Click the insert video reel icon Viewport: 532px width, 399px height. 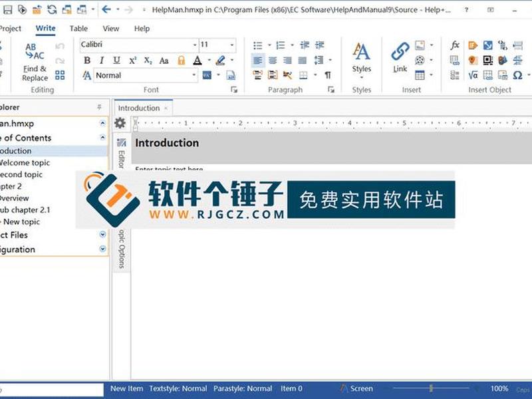tap(420, 60)
